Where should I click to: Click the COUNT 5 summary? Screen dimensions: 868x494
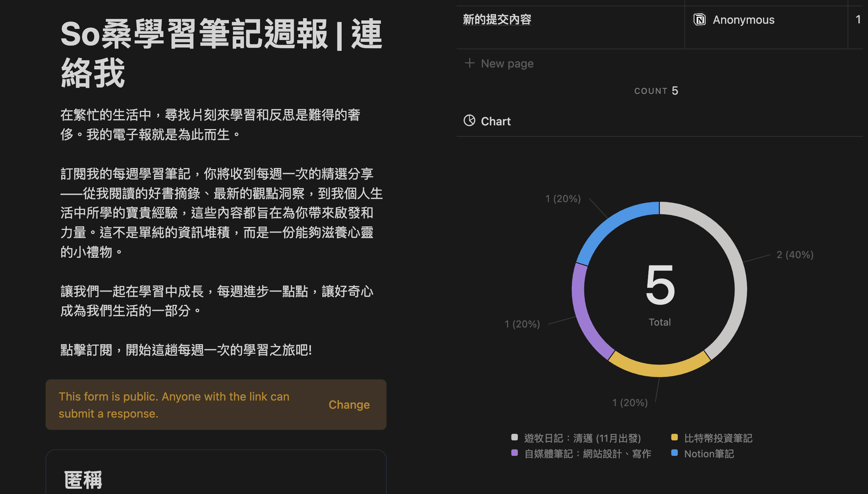point(656,91)
